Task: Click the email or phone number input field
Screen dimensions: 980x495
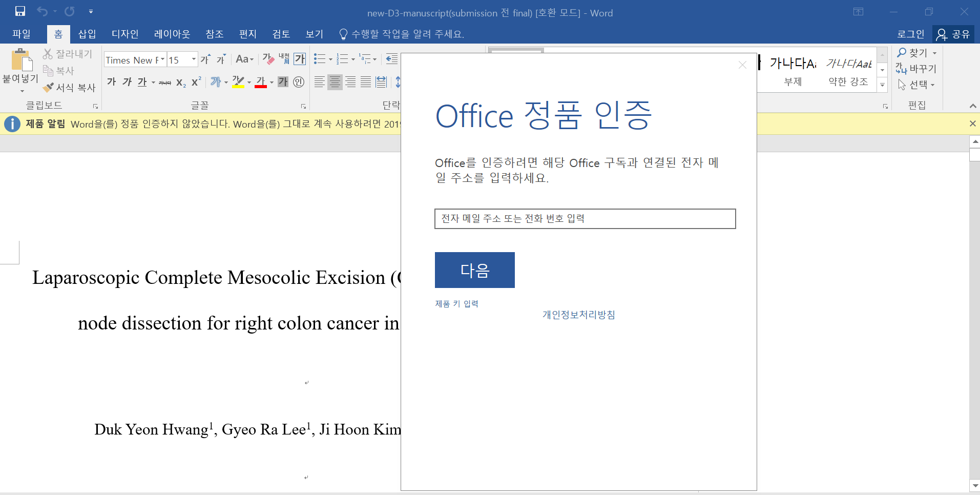Action: [x=585, y=219]
